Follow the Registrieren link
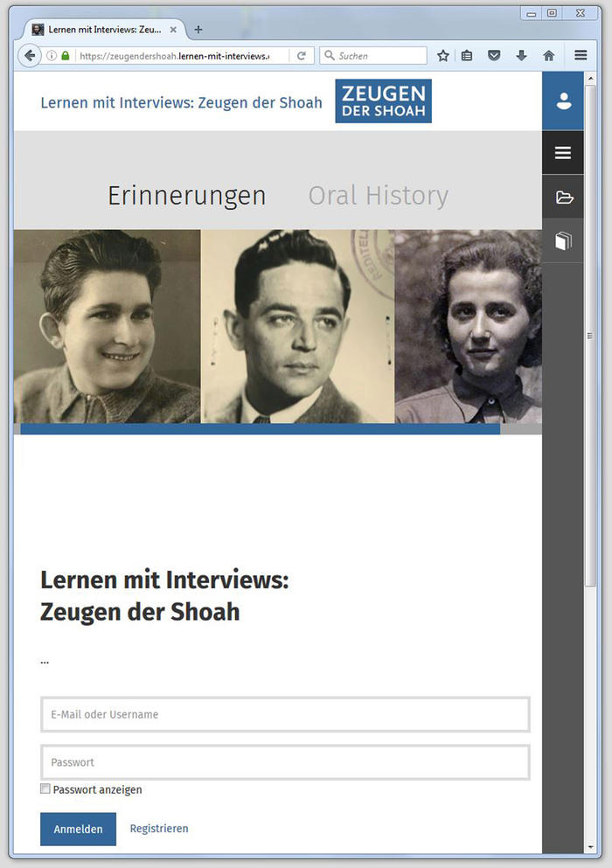The width and height of the screenshot is (612, 868). [x=159, y=829]
